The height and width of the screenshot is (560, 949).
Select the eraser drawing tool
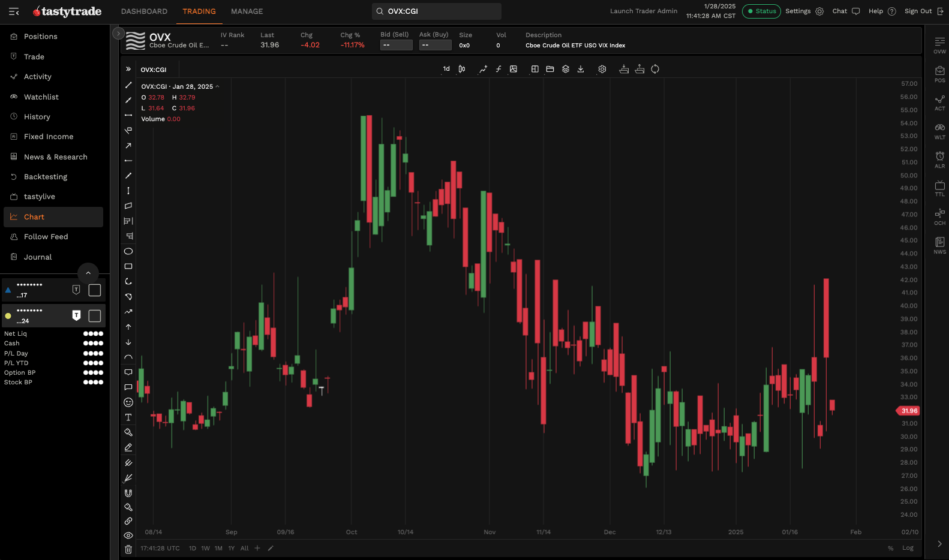pos(128,447)
